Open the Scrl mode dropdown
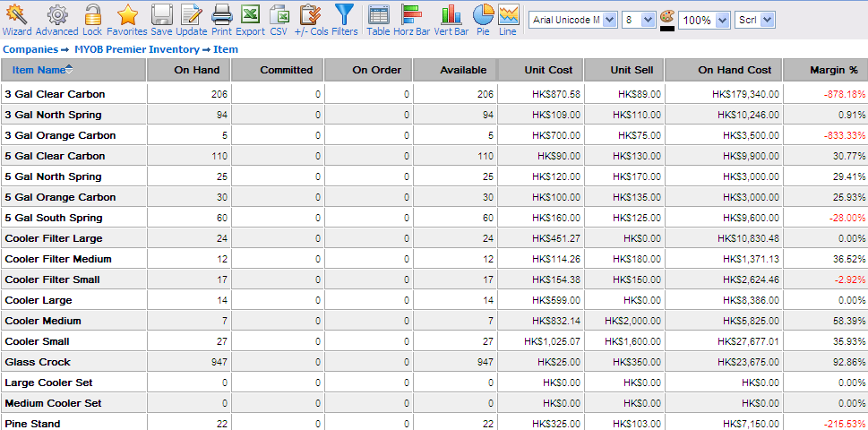This screenshot has width=868, height=430. 754,20
